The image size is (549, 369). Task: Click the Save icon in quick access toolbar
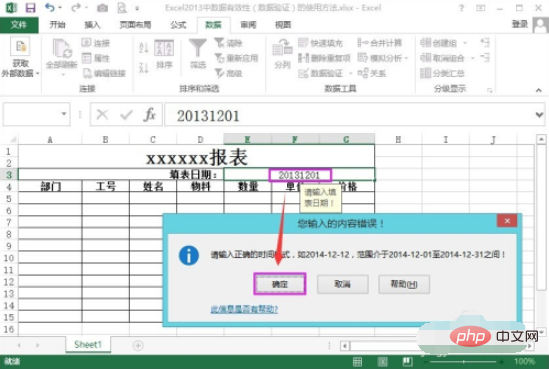point(30,8)
